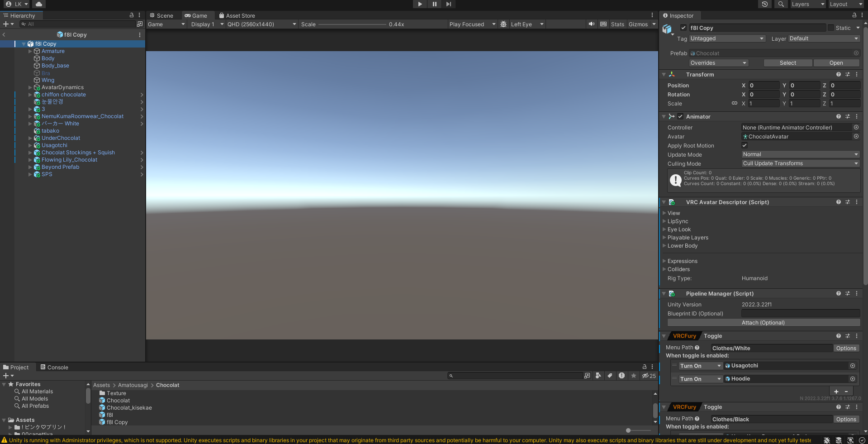Select Usagotchi object picker in toggle
Viewport: 868px width, 444px height.
[853, 366]
